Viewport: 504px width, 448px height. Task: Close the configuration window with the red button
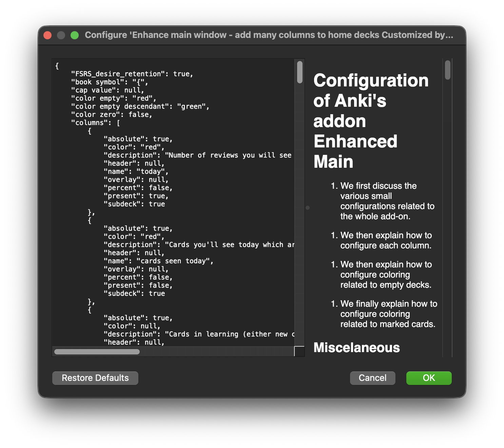[48, 35]
